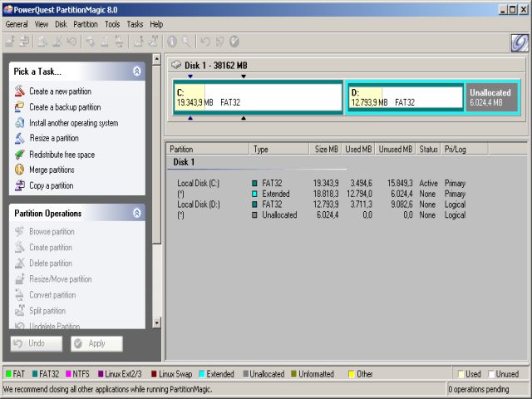Viewport: 532px width, 399px height.
Task: Open the Partition menu
Action: (86, 24)
